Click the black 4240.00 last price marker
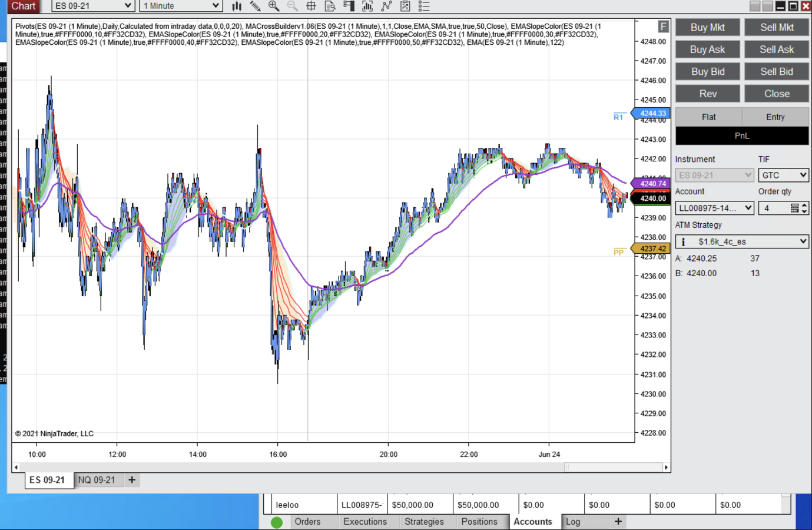The image size is (812, 530). [x=650, y=198]
